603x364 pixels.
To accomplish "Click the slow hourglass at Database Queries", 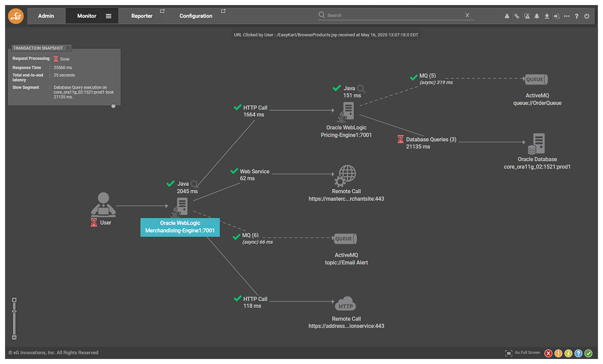I will 400,140.
